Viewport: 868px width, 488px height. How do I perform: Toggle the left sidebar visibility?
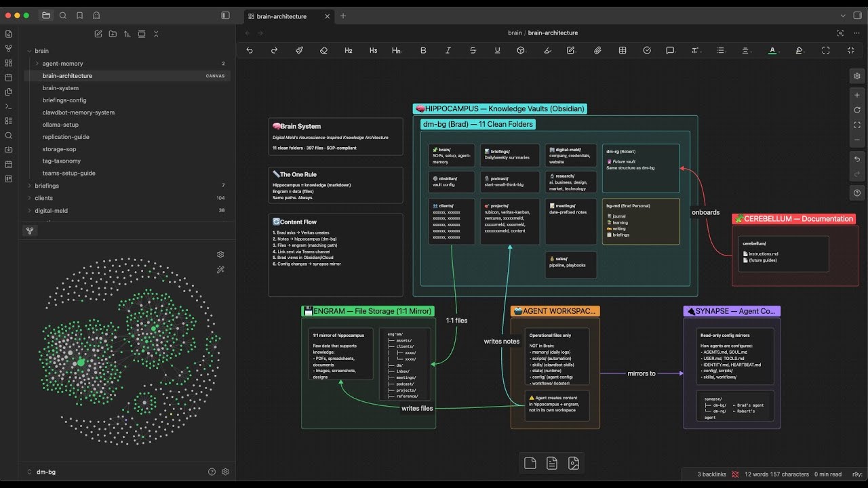point(226,15)
